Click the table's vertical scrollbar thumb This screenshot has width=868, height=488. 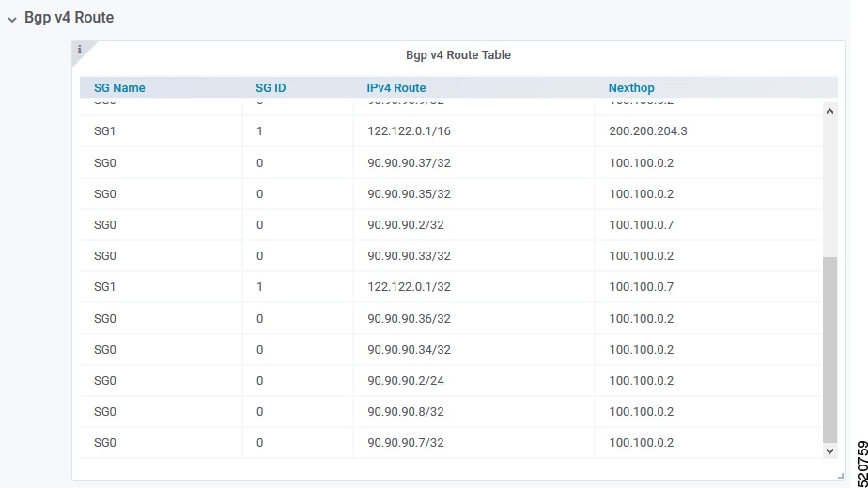click(829, 350)
